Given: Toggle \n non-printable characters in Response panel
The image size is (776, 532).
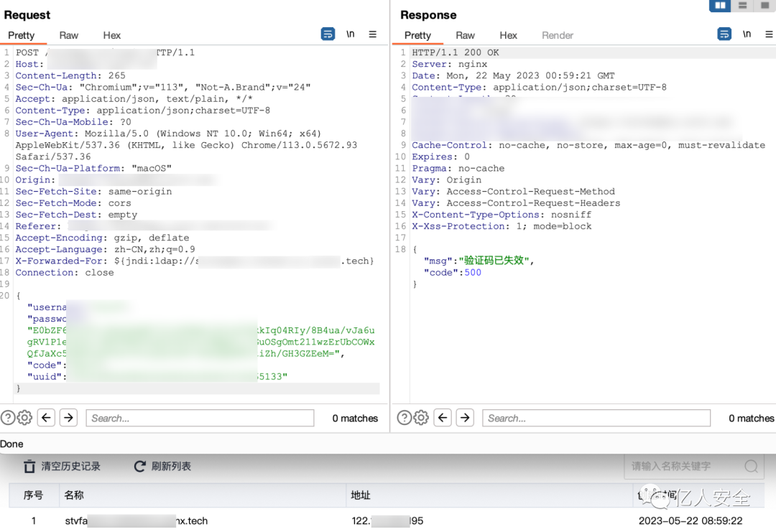Looking at the screenshot, I should [747, 34].
